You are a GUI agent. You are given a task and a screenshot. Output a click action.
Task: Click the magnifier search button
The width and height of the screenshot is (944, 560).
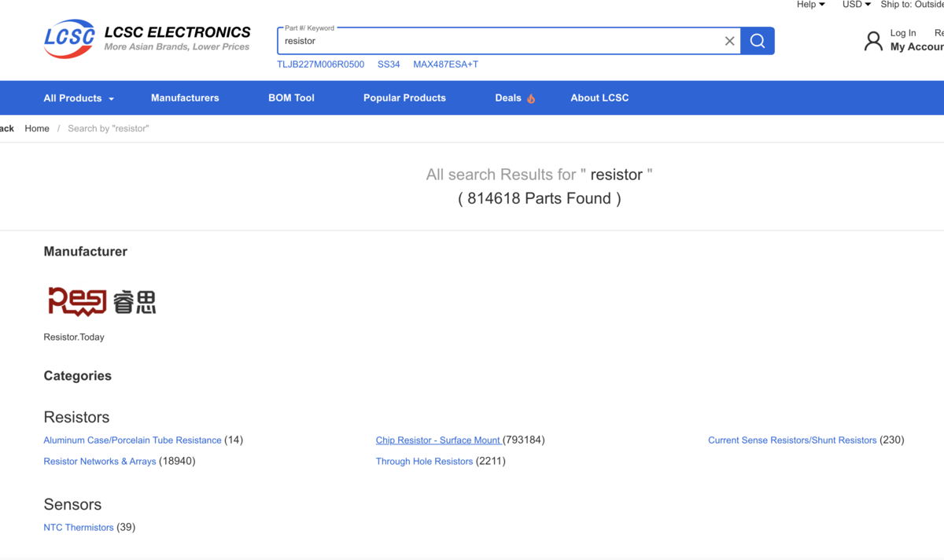tap(758, 41)
